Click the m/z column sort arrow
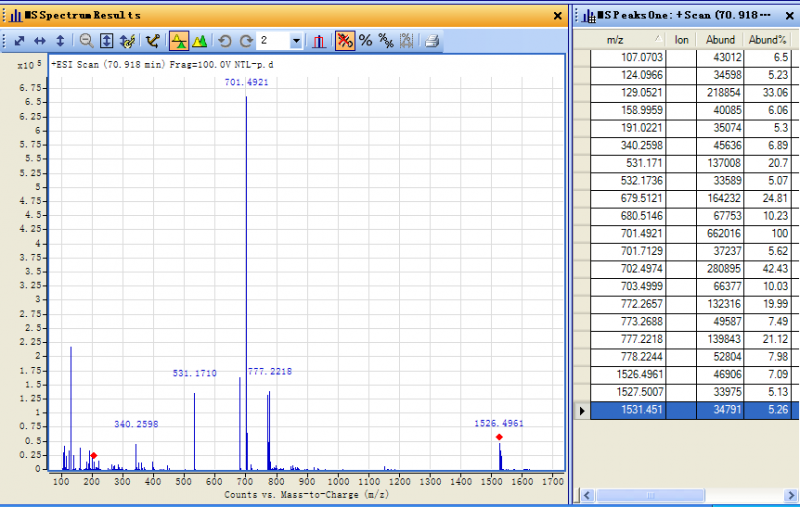 click(x=658, y=40)
